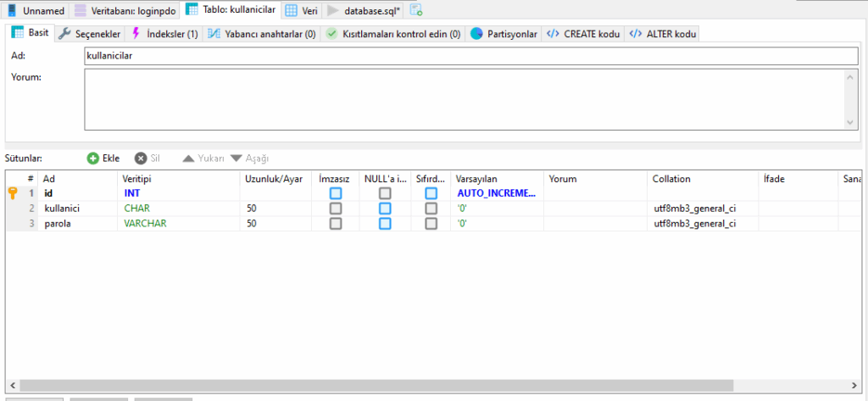Toggle NULL allowed checkbox for kullanici row
Viewport: 868px width, 401px height.
[385, 209]
